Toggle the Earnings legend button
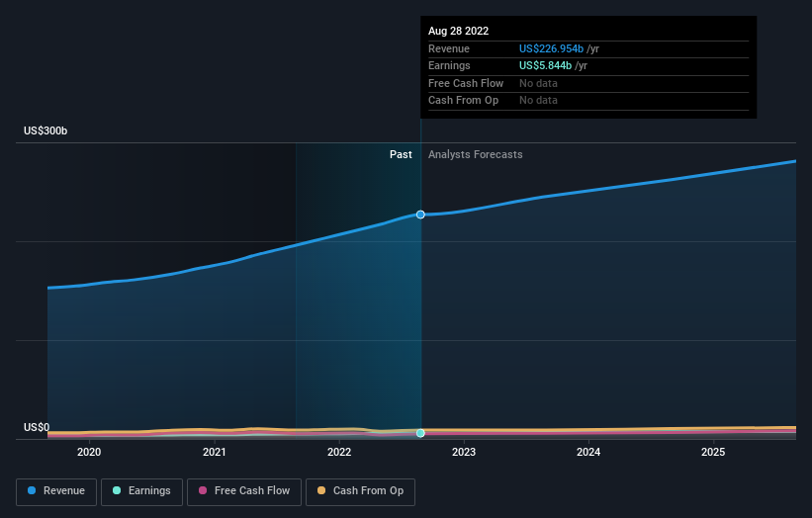This screenshot has width=812, height=518. point(141,491)
